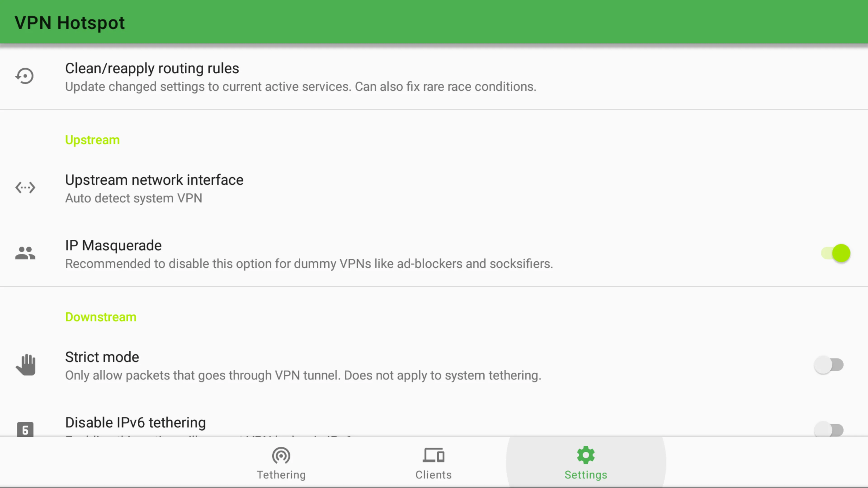This screenshot has width=868, height=488.
Task: Click Clean/reapply routing rules button
Action: 434,76
